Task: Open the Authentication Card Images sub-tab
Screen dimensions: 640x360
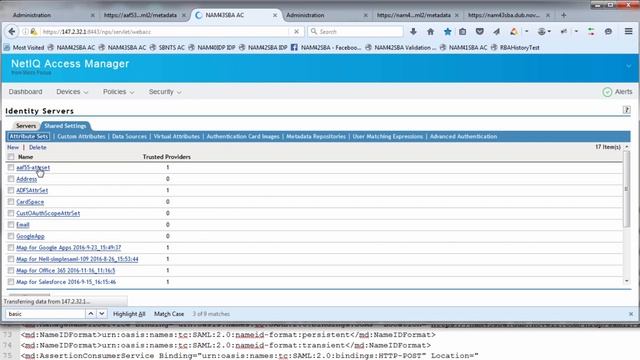Action: pyautogui.click(x=243, y=136)
